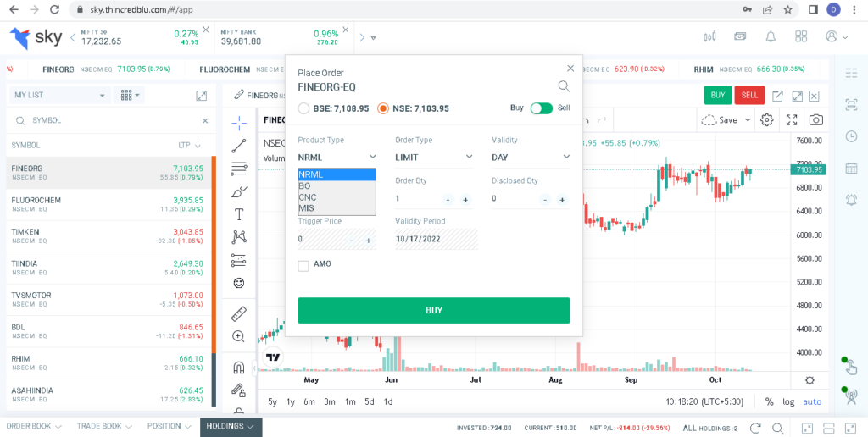
Task: Select the text annotation tool
Action: point(239,214)
